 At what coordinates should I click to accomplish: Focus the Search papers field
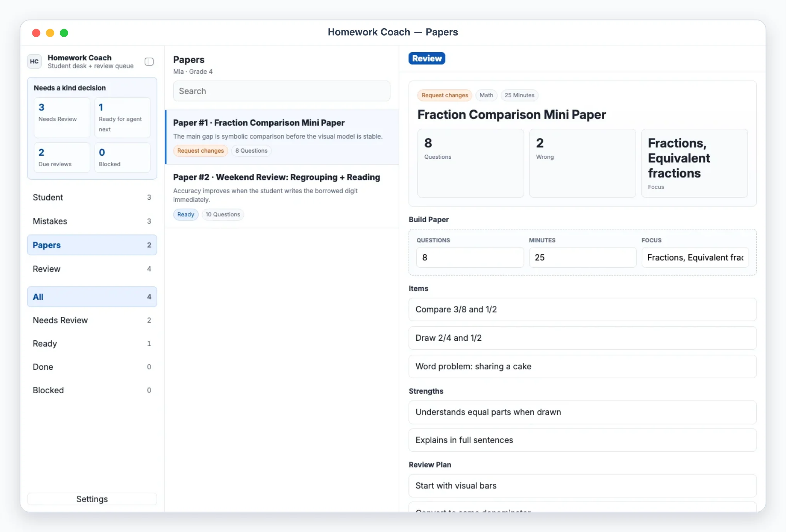click(x=282, y=91)
